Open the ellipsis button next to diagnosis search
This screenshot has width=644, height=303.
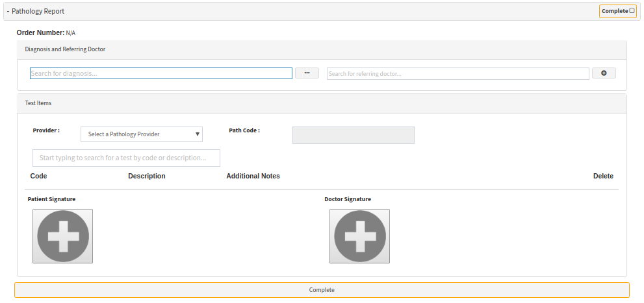(x=307, y=73)
